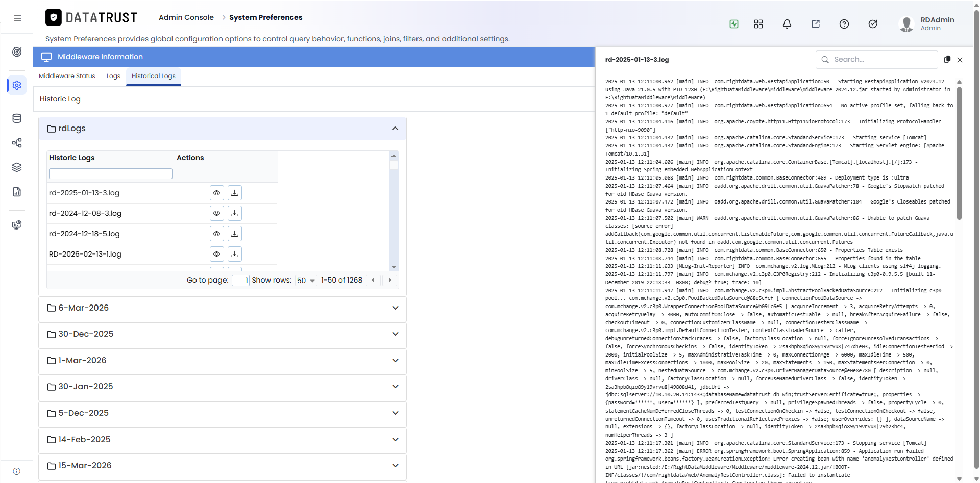Switch to the Logs tab
This screenshot has width=980, height=483.
pos(113,76)
